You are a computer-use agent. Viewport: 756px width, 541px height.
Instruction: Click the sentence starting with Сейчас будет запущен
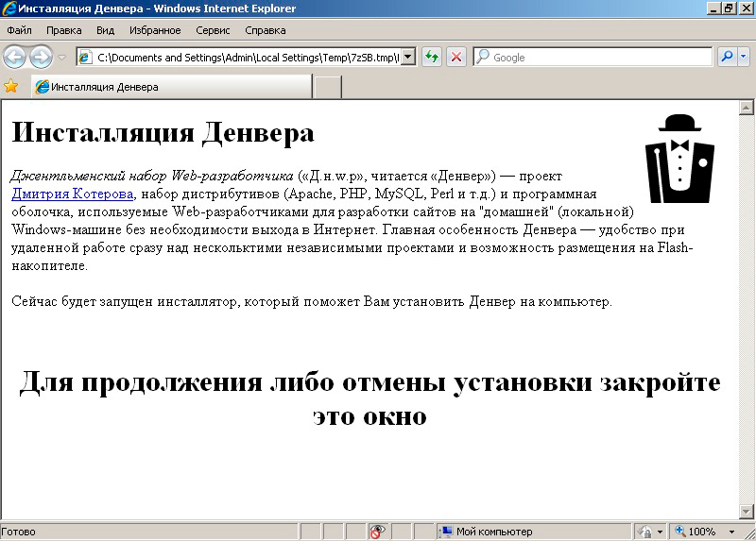[x=312, y=301]
